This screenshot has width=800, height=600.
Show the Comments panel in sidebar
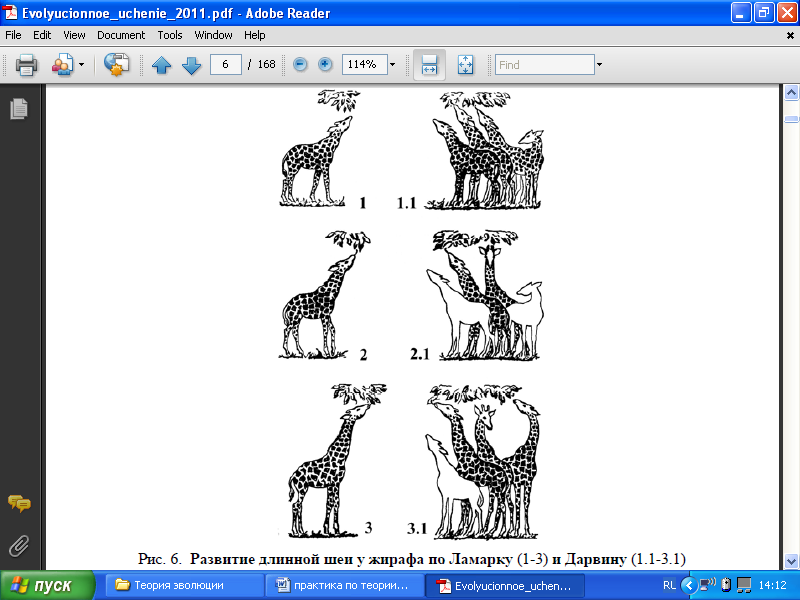tap(19, 504)
